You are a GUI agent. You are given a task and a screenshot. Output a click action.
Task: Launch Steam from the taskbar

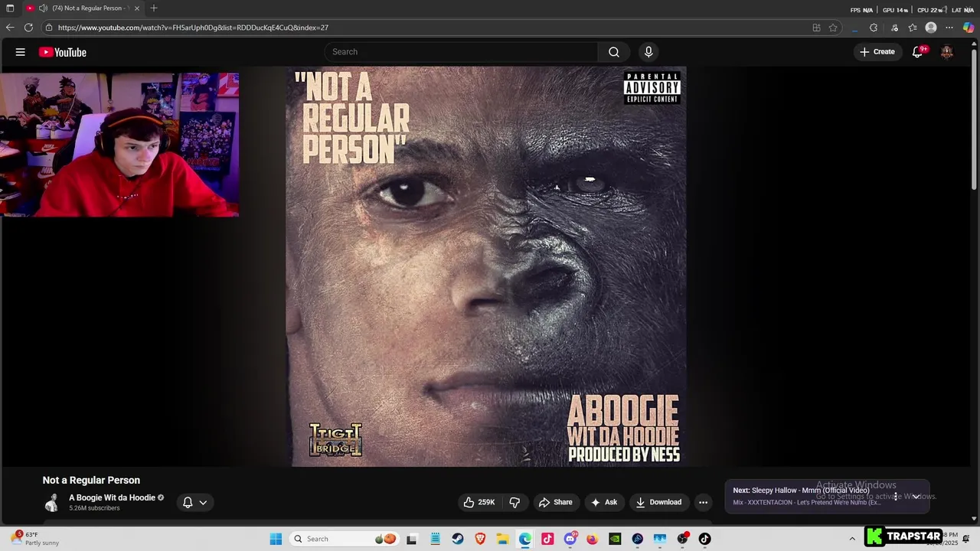[457, 539]
